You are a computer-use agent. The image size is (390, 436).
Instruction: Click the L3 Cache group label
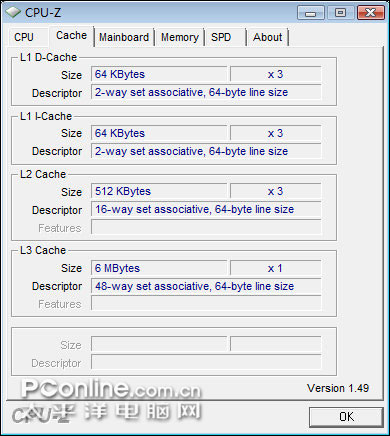click(43, 250)
